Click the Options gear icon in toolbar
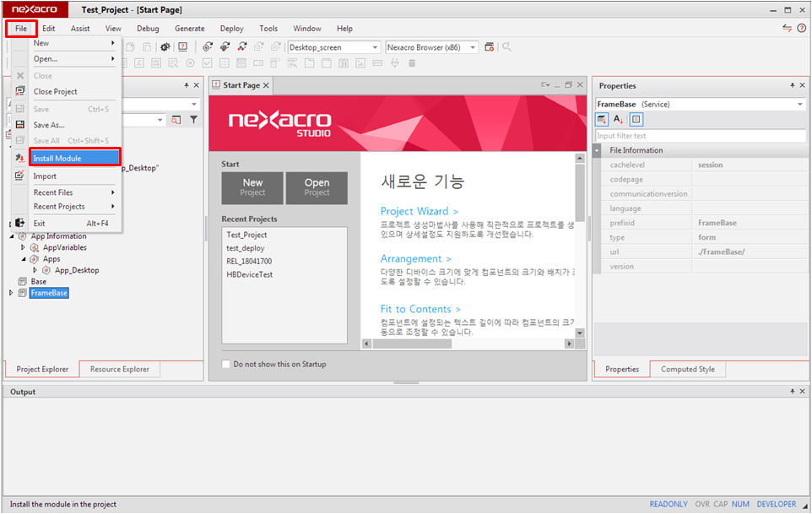The height and width of the screenshot is (514, 812). coord(165,47)
